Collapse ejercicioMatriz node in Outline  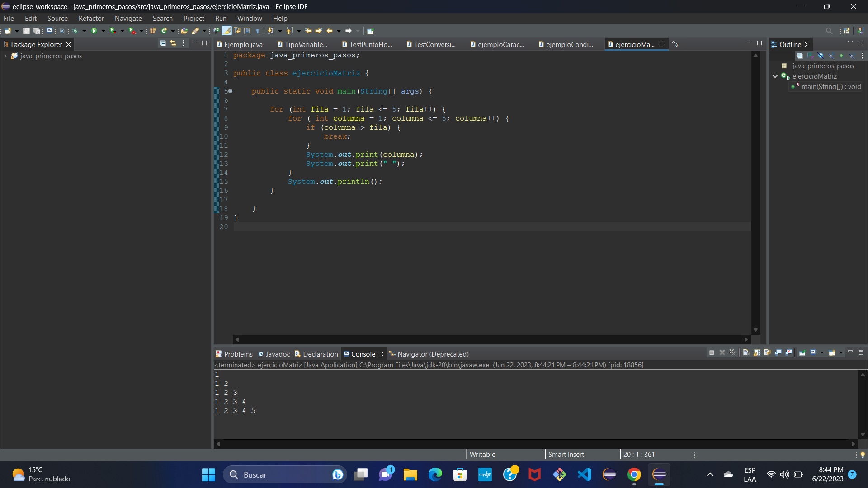point(775,76)
